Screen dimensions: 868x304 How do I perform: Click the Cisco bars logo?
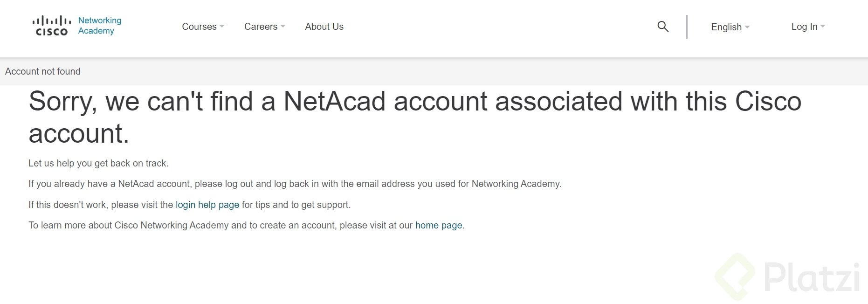coord(51,26)
